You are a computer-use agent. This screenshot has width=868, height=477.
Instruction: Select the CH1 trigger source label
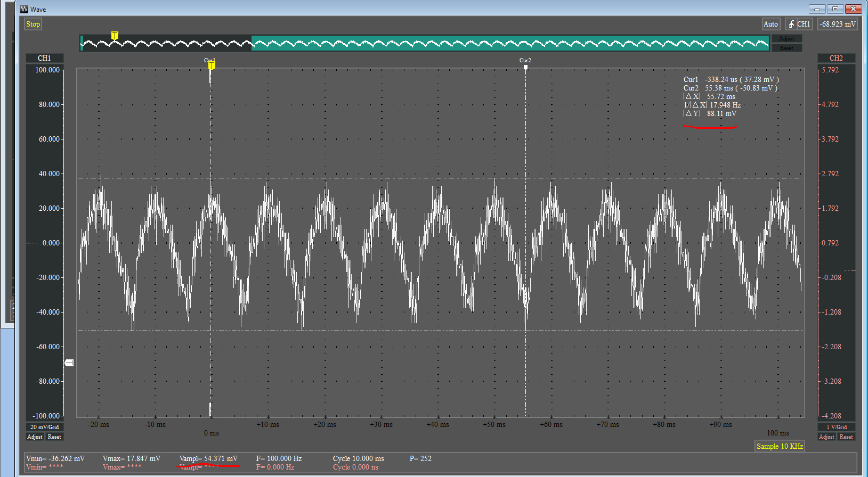point(804,24)
